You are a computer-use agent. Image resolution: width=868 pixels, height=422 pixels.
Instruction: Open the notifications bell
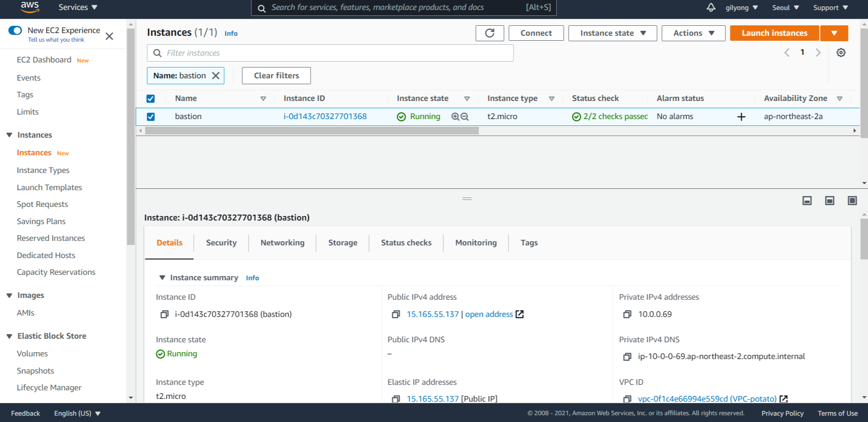(x=711, y=7)
